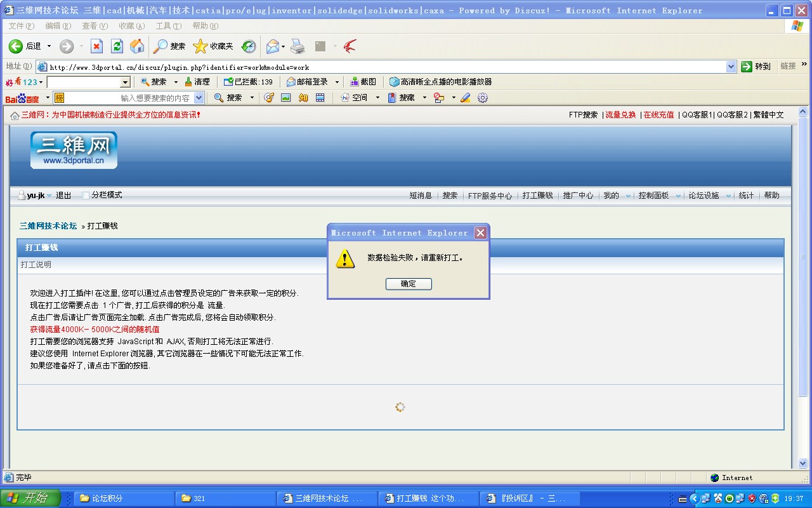
Task: Open the 短消息 messages link
Action: 421,196
